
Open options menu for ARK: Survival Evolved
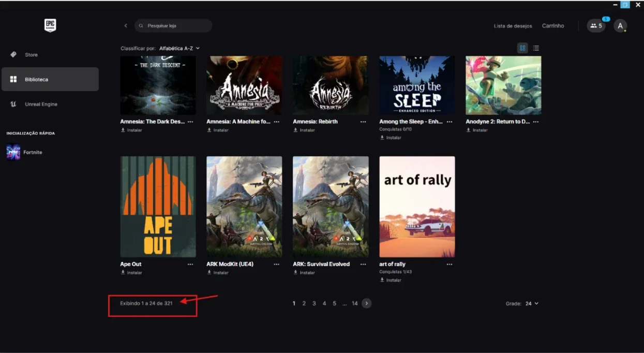tap(363, 264)
